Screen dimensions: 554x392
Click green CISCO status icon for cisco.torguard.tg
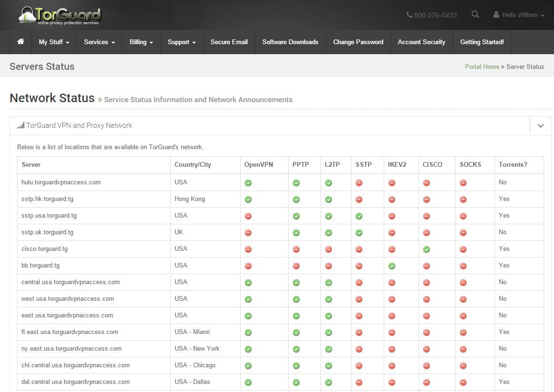427,249
